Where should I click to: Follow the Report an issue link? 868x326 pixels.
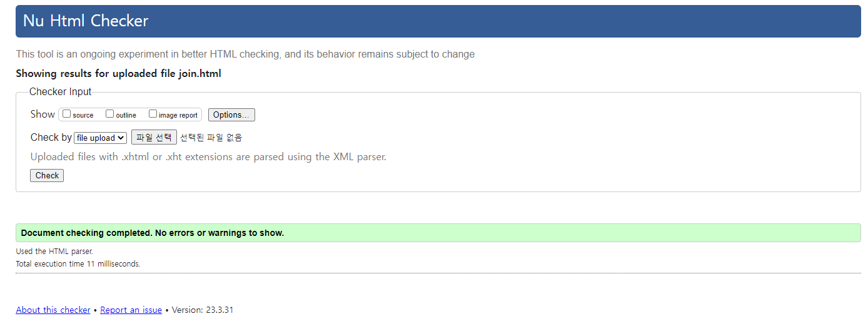click(x=131, y=310)
